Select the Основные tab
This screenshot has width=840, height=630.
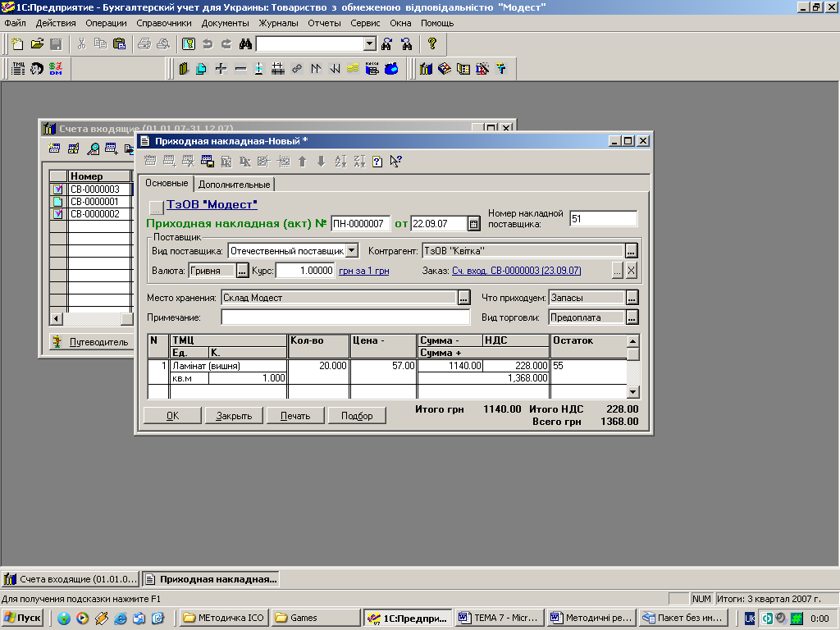point(167,183)
